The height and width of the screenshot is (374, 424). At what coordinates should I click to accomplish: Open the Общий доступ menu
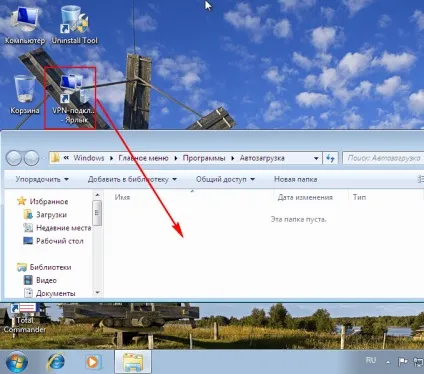225,179
